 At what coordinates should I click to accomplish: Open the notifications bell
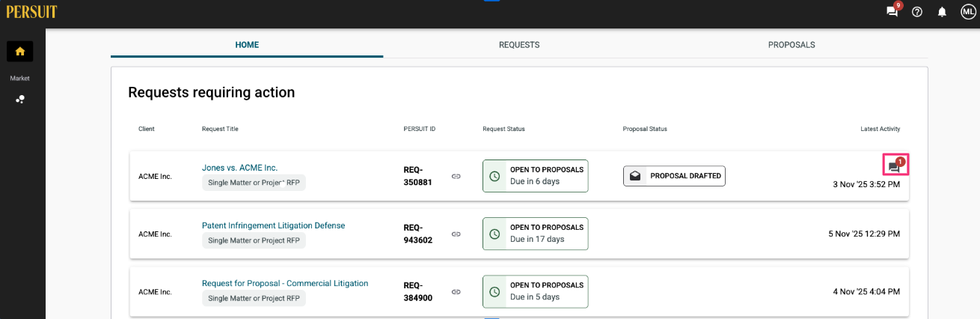(x=942, y=12)
